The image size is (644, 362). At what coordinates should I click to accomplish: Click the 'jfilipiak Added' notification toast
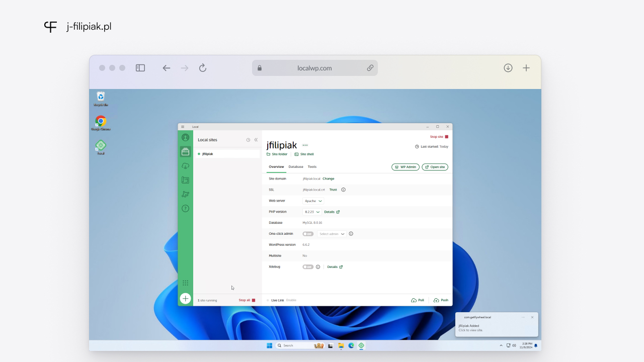point(497,325)
